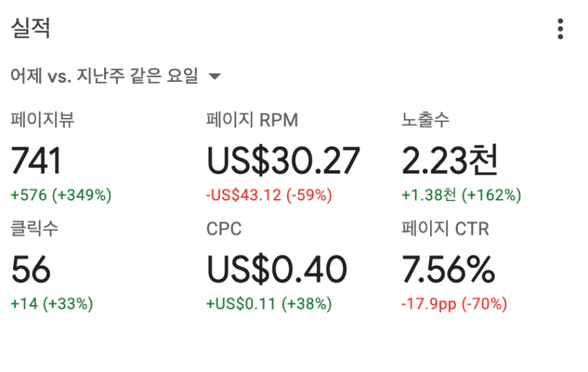Click the 7.56% CTR value
Image resolution: width=588 pixels, height=372 pixels.
(x=449, y=269)
